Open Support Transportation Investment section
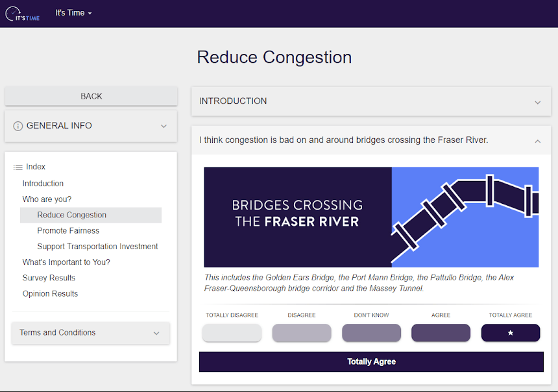Viewport: 558px width, 392px height. point(97,247)
